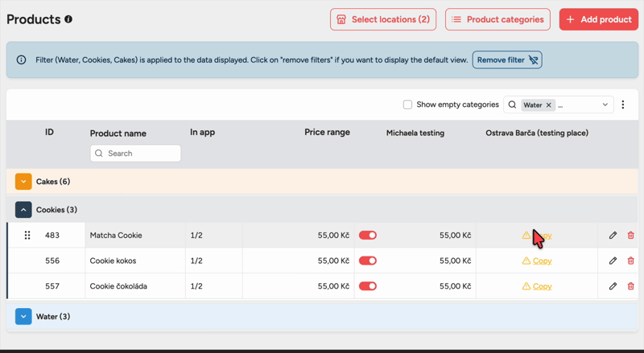Click Remove filter button

[507, 60]
